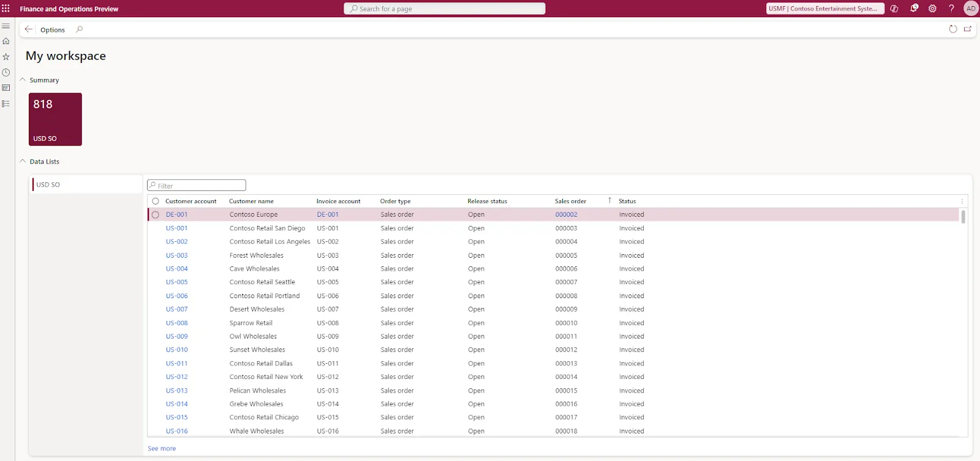Collapse the Summary section

(x=23, y=80)
